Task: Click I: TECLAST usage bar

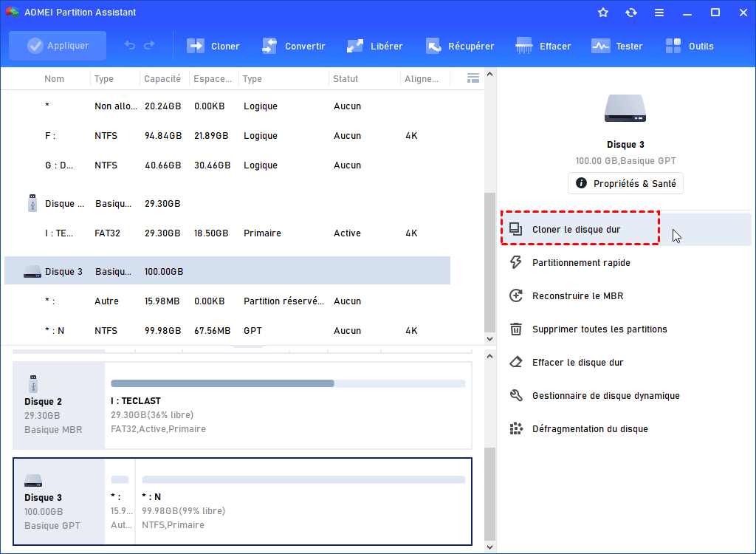Action: (288, 383)
